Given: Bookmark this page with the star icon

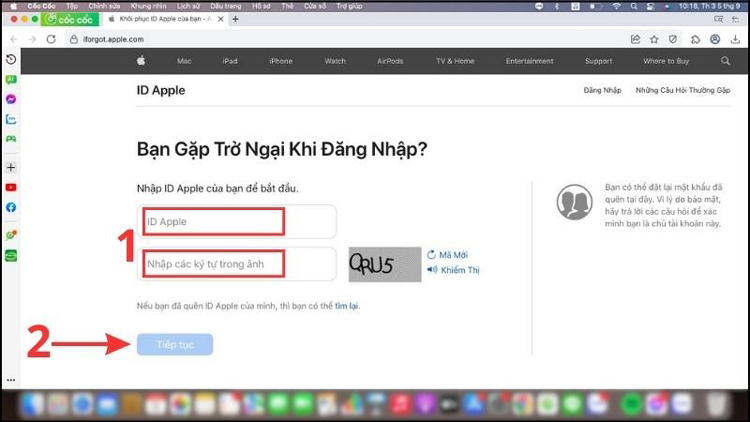Looking at the screenshot, I should [654, 39].
